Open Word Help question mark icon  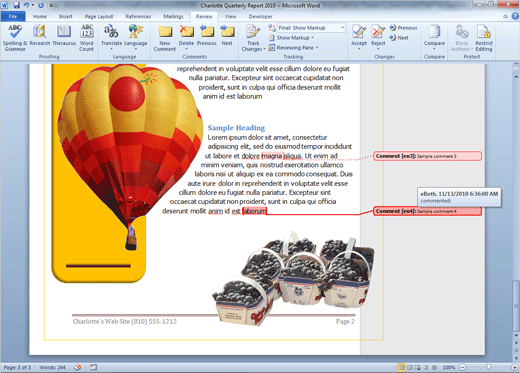(x=515, y=16)
